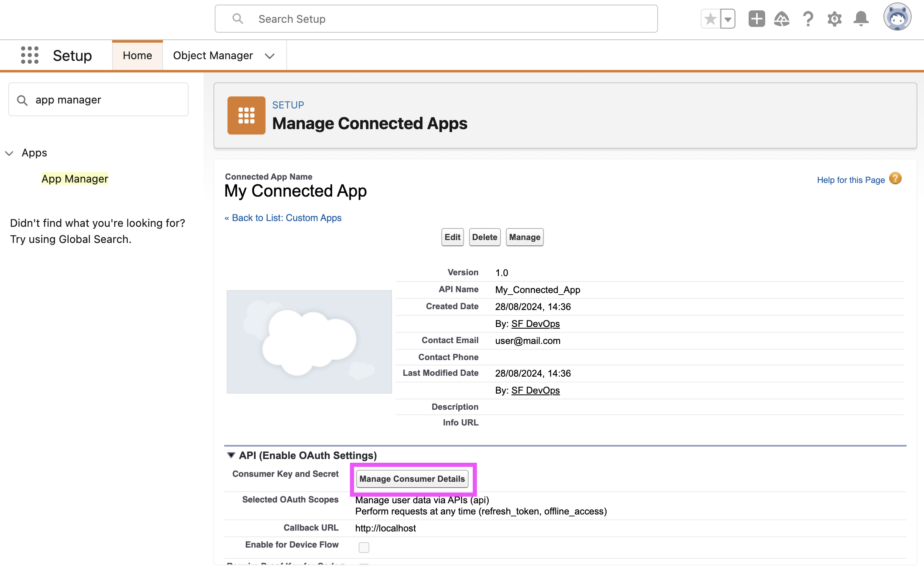Click the orange help icon beside Help for this Page
Viewport: 924px width, 572px height.
[895, 179]
